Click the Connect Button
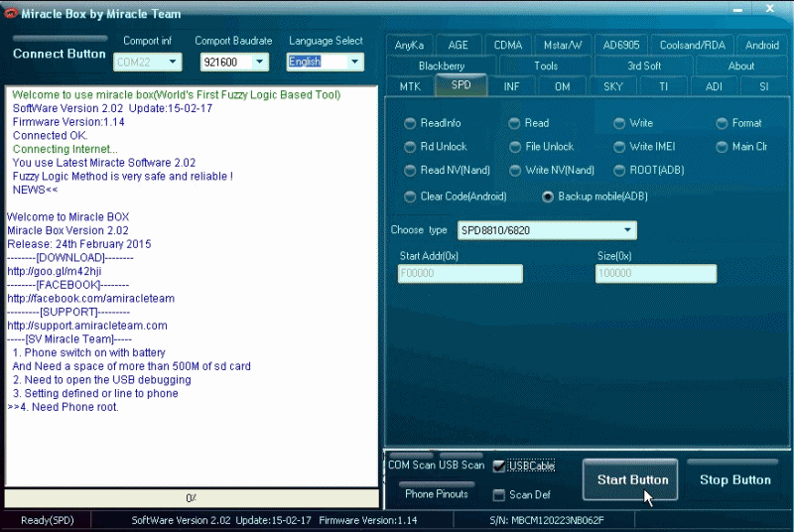The image size is (794, 532). coord(60,54)
